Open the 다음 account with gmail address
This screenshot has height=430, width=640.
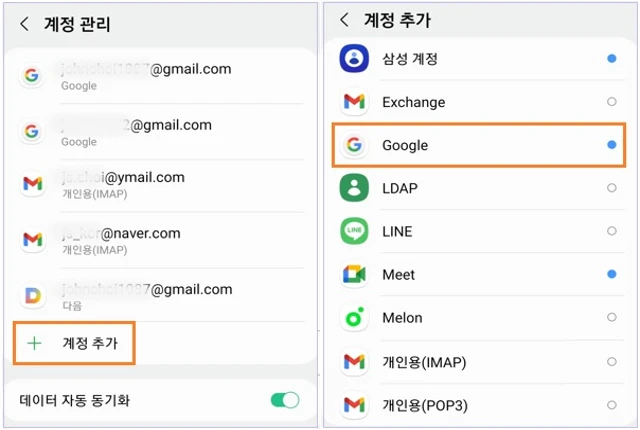coord(161,295)
